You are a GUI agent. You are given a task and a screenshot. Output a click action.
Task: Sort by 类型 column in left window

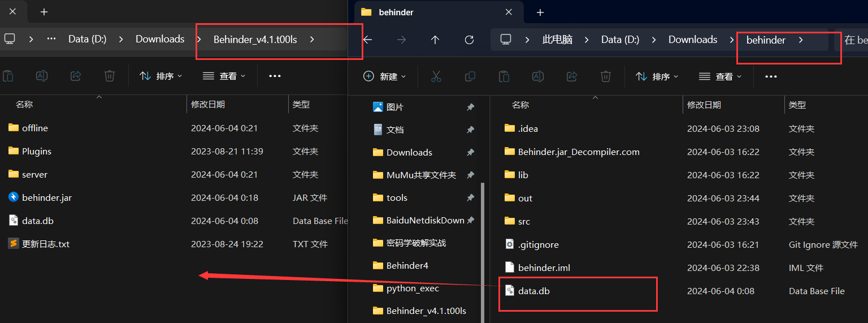click(301, 104)
